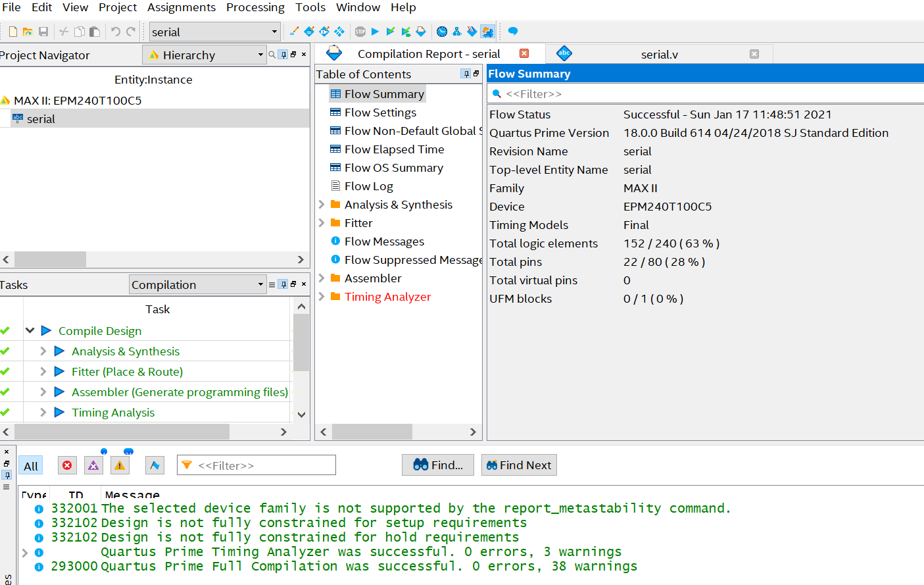
Task: Start Analysis & Synthesis toolbar icon
Action: [391, 32]
